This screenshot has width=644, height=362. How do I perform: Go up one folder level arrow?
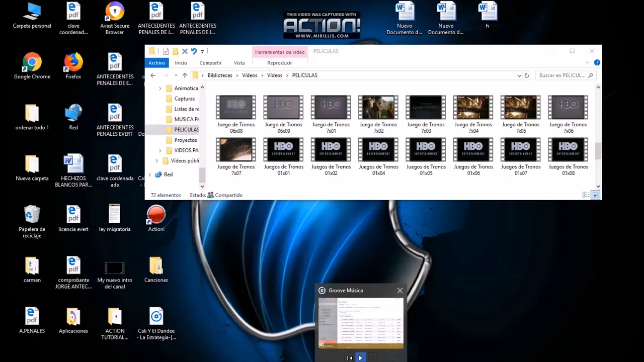185,75
